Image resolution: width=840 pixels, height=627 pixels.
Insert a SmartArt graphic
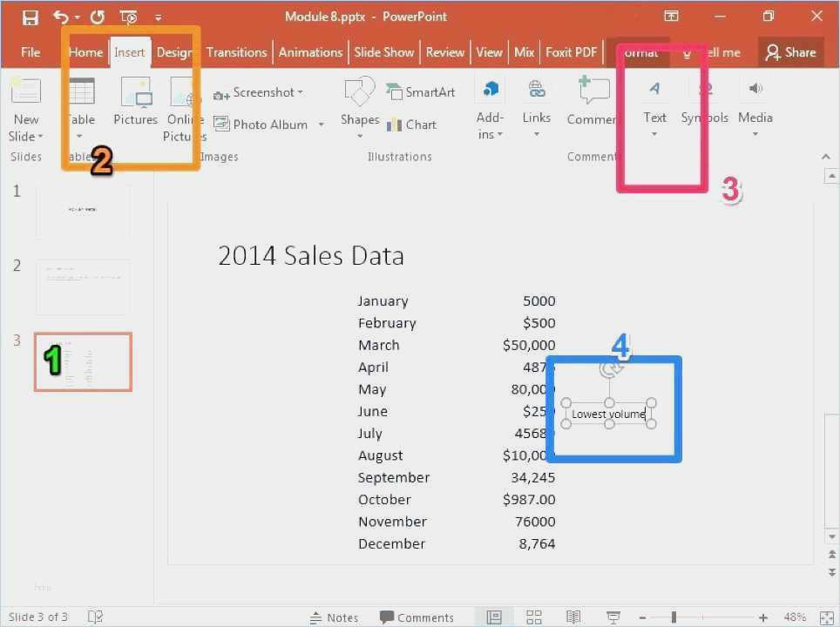[421, 92]
